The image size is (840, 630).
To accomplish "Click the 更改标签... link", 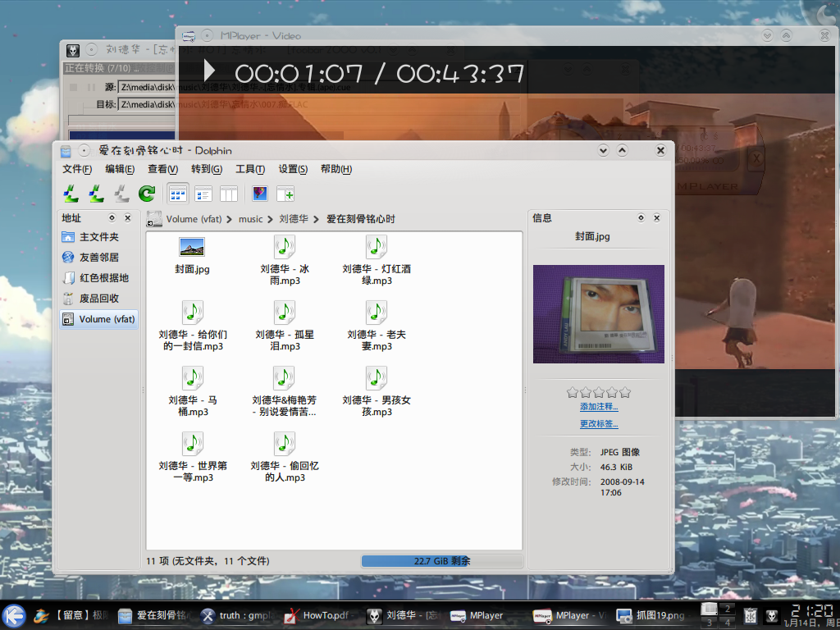I will point(599,424).
